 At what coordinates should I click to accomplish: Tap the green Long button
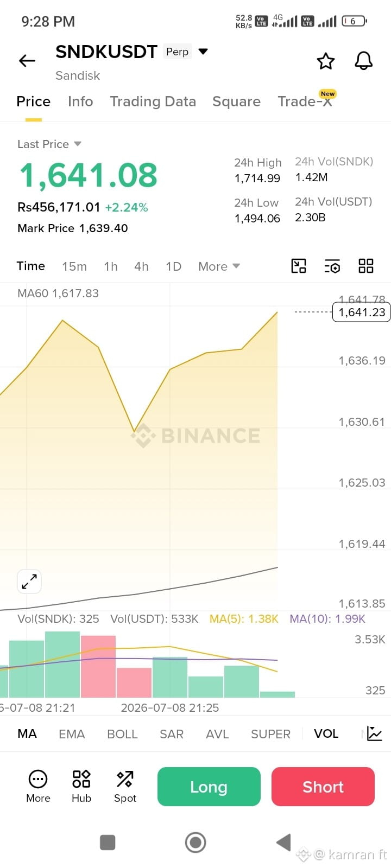click(x=209, y=787)
